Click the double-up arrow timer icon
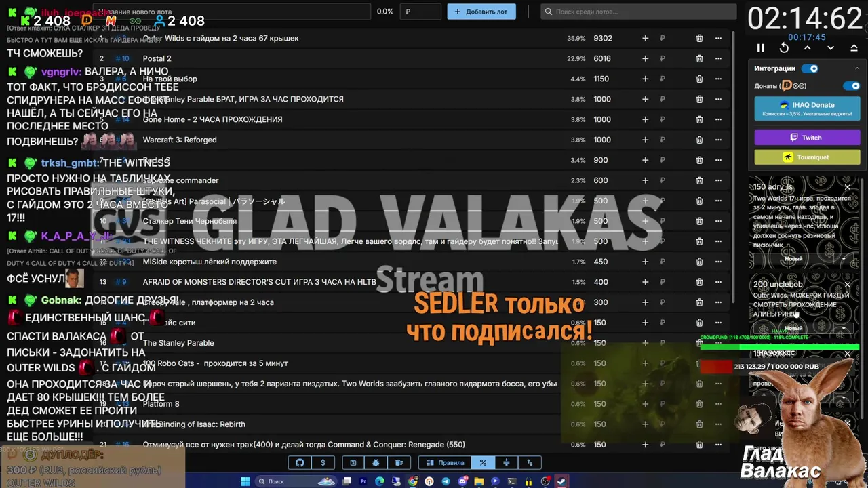 (854, 48)
